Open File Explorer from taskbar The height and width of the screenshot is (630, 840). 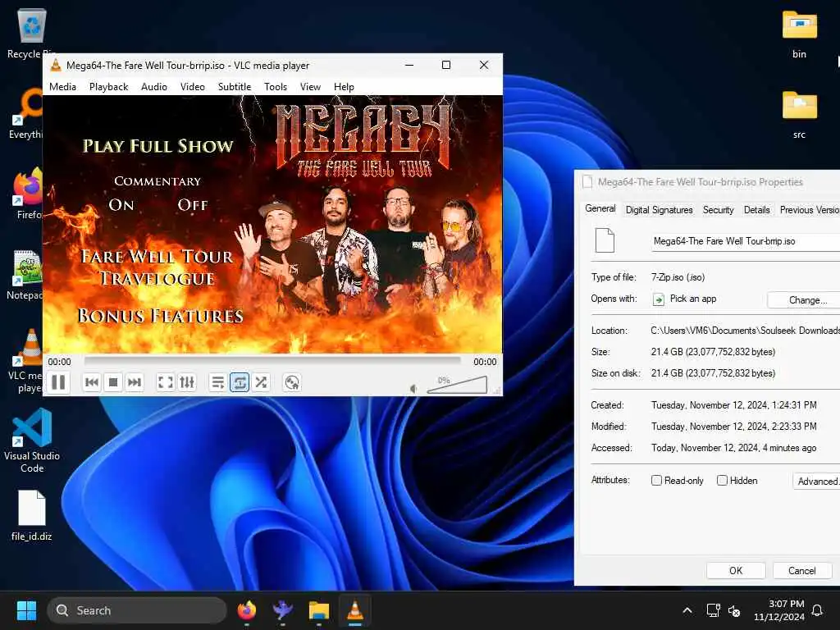[x=319, y=610]
